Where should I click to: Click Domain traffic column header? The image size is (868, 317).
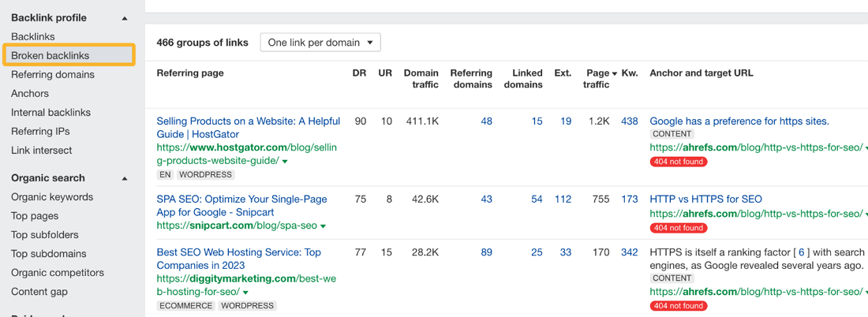point(421,79)
